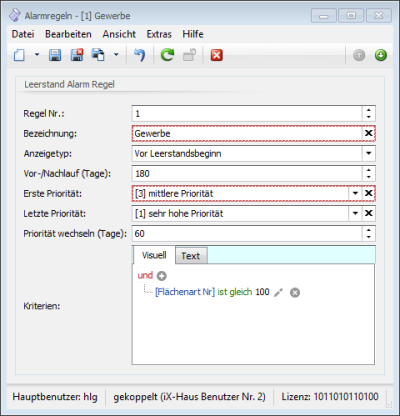400x416 pixels.
Task: Clear the Bezeichnung field with its X button
Action: click(368, 133)
